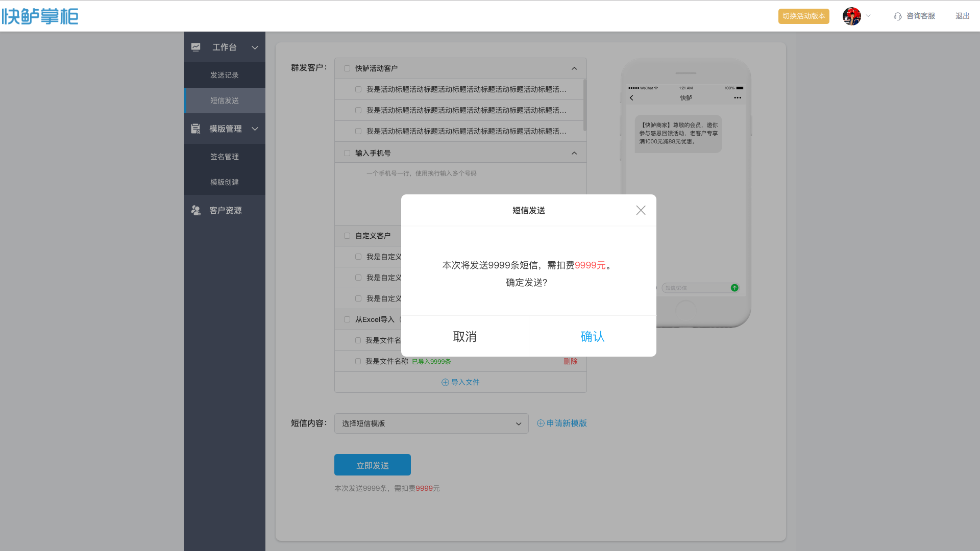Open 发送记录 in the sidebar
The image size is (980, 551).
tap(225, 75)
